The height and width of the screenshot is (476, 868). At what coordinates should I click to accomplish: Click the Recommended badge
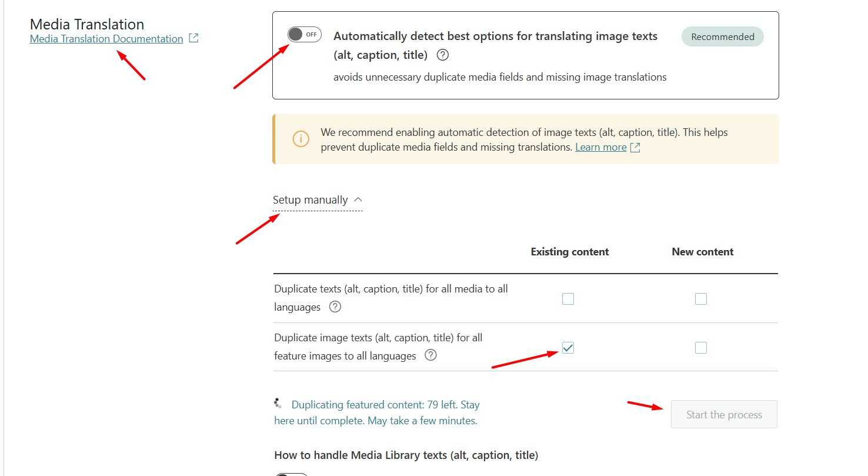click(722, 36)
